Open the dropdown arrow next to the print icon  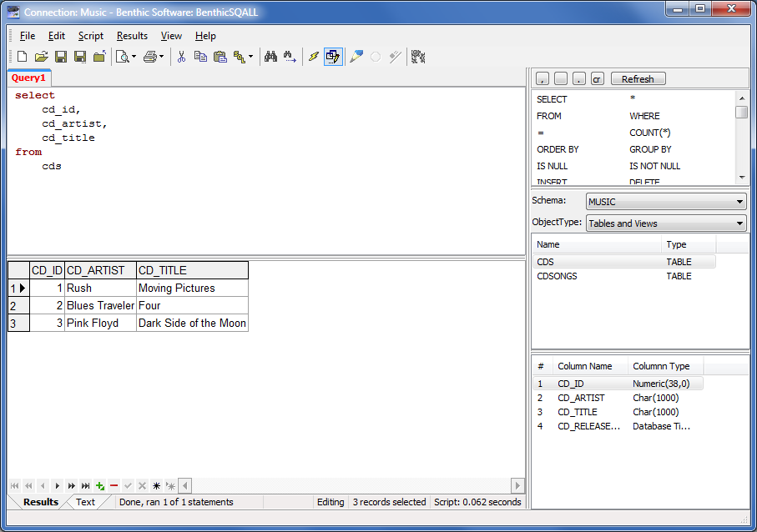tap(162, 57)
